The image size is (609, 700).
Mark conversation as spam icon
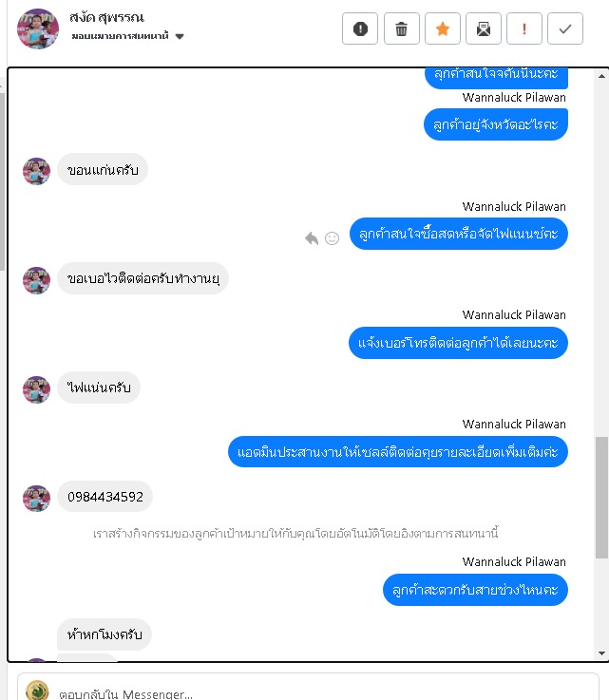click(x=360, y=29)
